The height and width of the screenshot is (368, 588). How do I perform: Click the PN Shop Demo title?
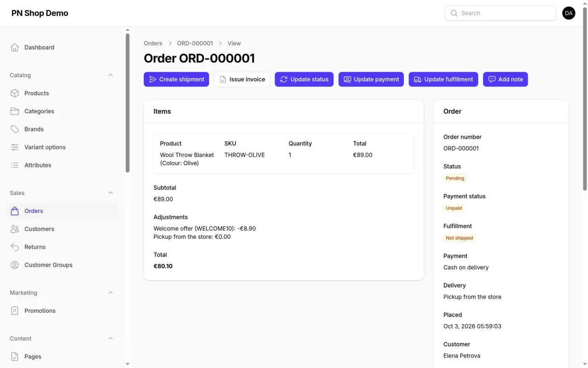pos(40,13)
